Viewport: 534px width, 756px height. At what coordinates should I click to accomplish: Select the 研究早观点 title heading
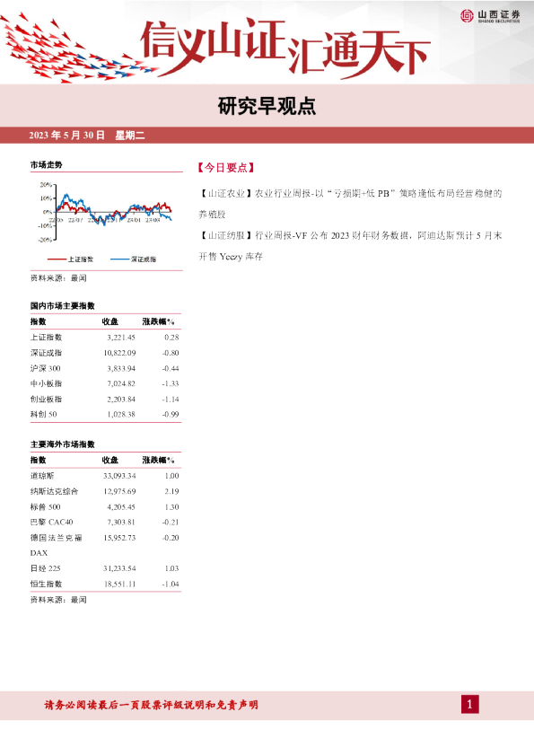267,106
